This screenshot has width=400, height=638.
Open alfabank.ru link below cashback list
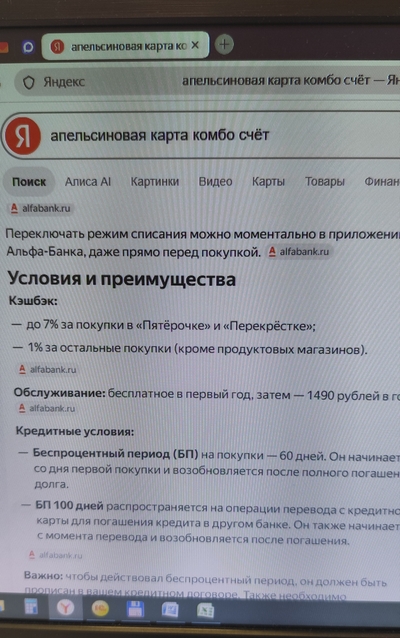pos(48,369)
